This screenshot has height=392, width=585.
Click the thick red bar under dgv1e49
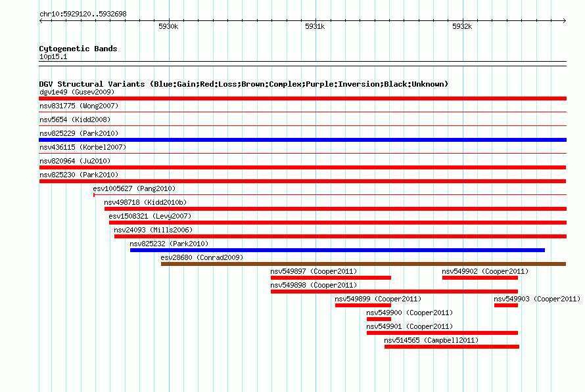click(x=302, y=98)
